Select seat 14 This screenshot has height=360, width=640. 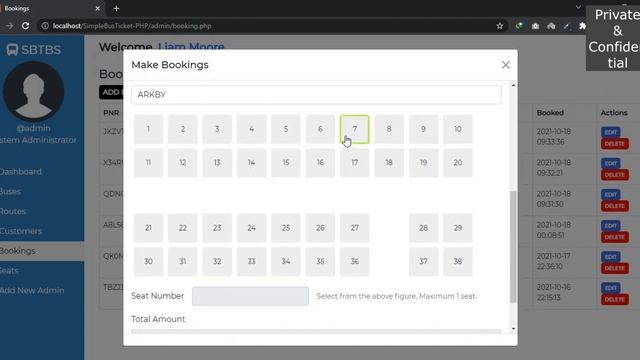[251, 162]
